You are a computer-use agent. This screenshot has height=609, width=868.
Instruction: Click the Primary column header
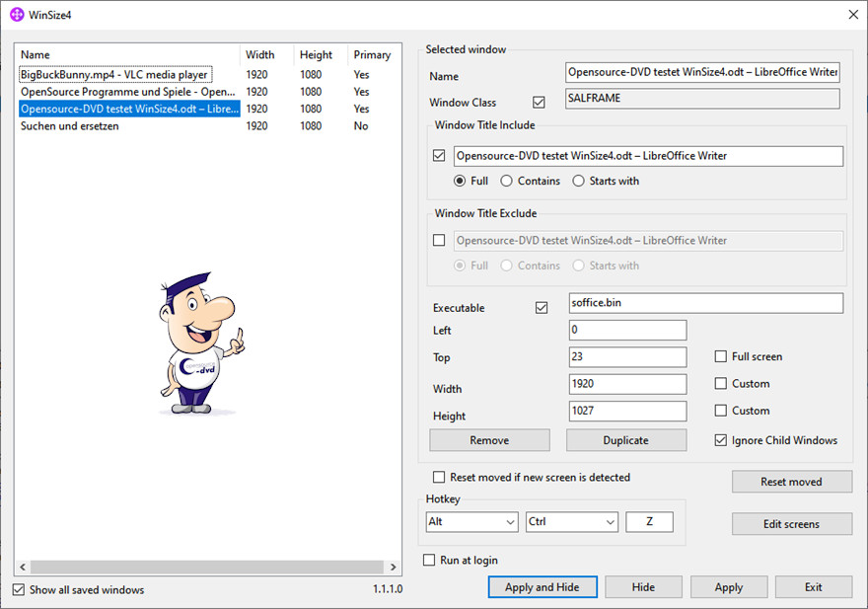(372, 54)
